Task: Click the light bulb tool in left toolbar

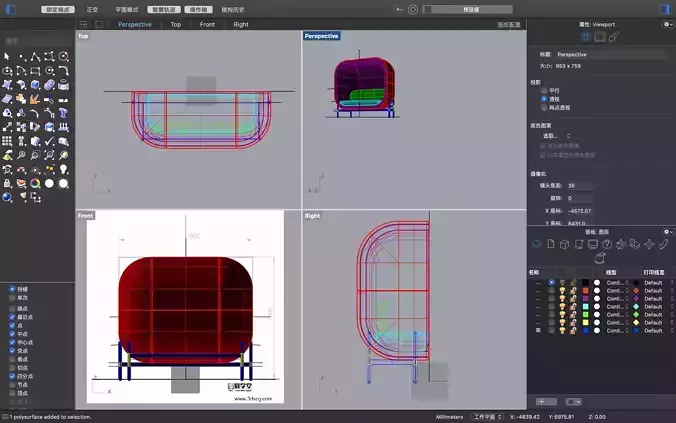Action: (63, 169)
